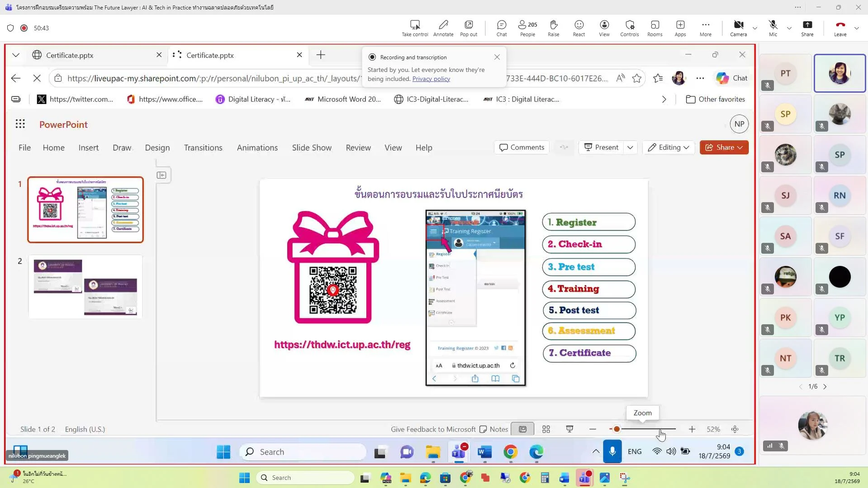Select slide 1 thumbnail in the panel
The width and height of the screenshot is (868, 488).
click(x=85, y=210)
